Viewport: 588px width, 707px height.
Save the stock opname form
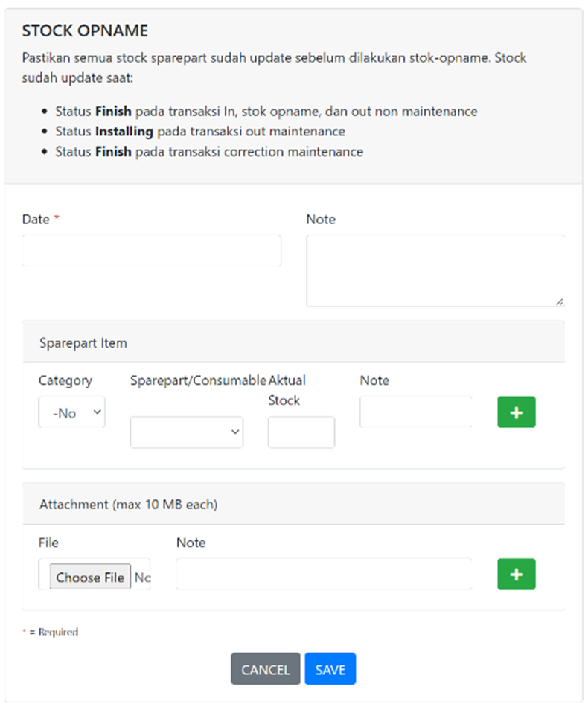[x=330, y=669]
